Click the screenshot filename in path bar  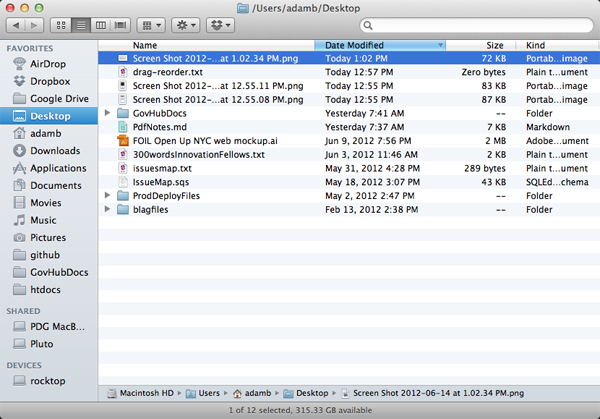click(x=439, y=393)
